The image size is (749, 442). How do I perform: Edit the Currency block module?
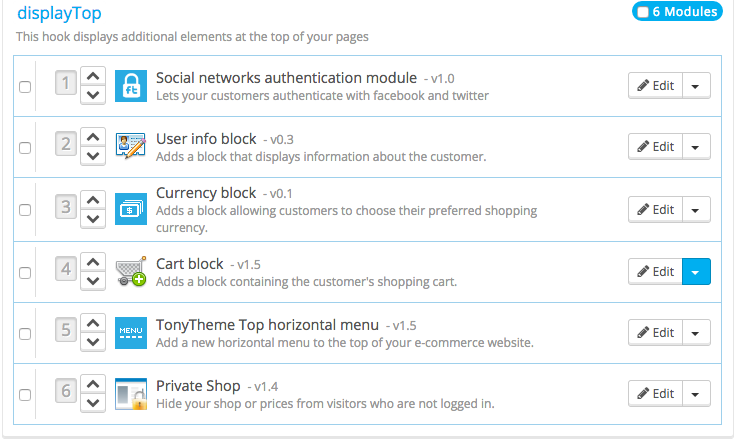click(x=655, y=210)
